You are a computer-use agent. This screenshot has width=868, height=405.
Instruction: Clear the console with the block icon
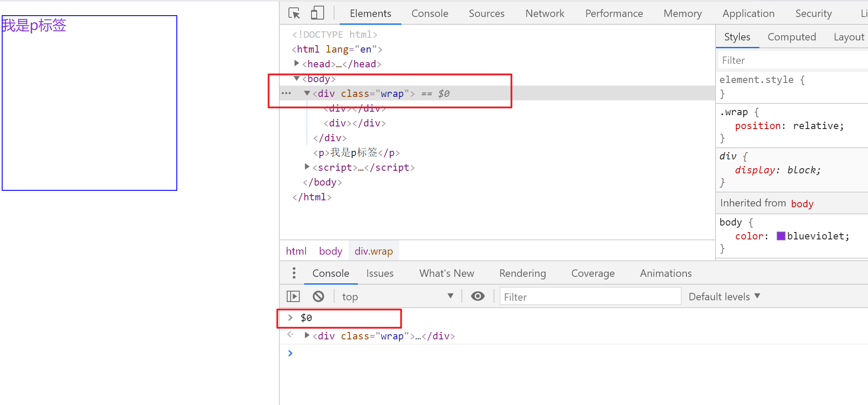[x=318, y=296]
